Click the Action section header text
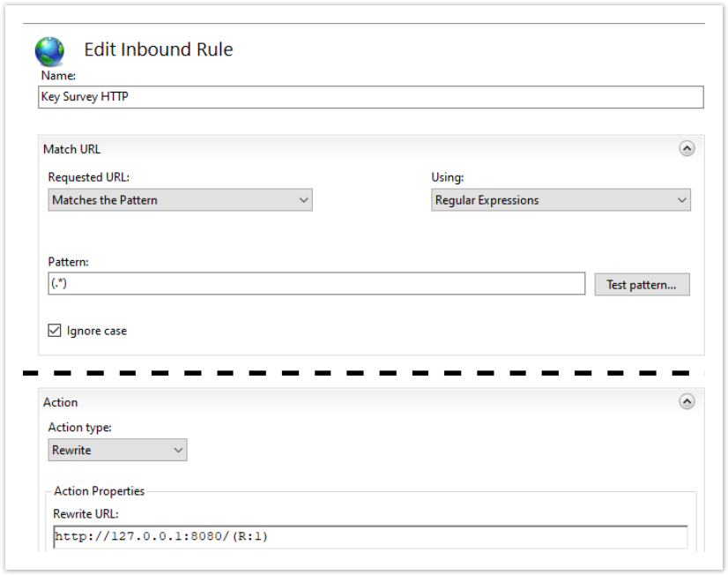 point(61,402)
